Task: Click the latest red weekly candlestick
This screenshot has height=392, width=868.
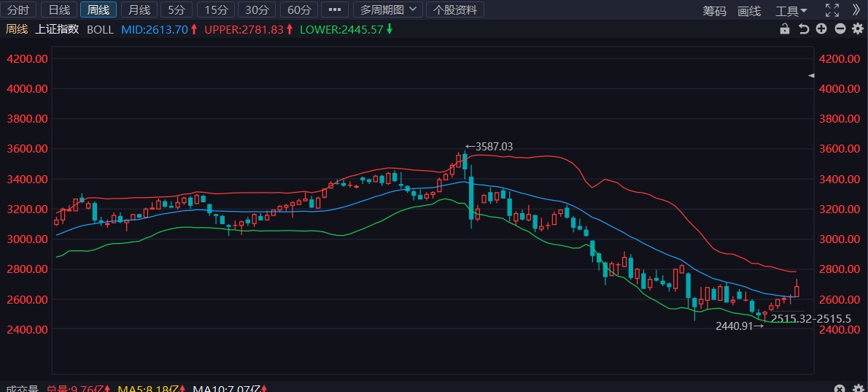Action: (x=797, y=291)
